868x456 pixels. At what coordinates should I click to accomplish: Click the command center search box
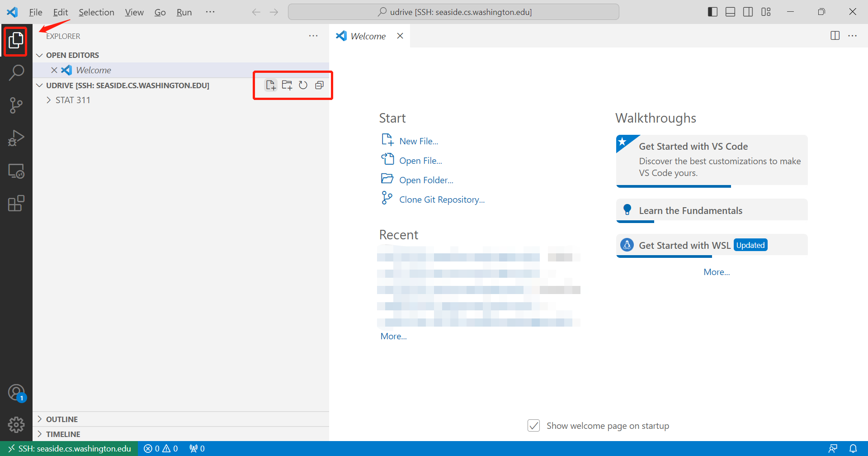point(453,12)
